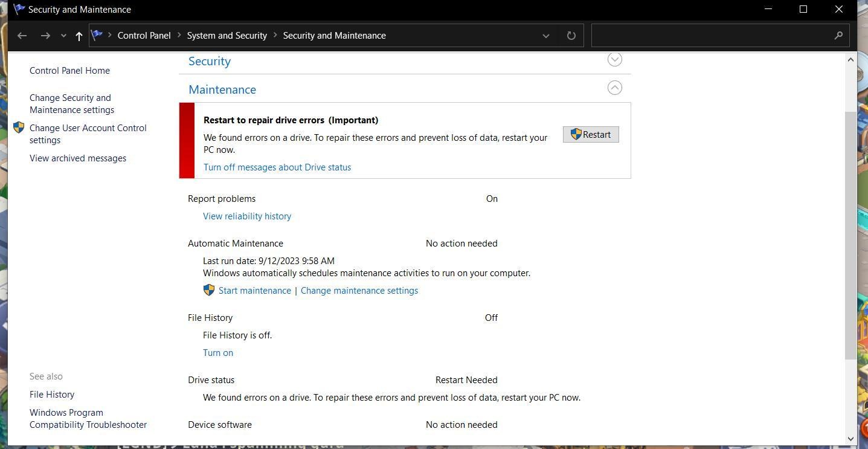The image size is (868, 449).
Task: Refresh the Security and Maintenance page
Action: 571,36
